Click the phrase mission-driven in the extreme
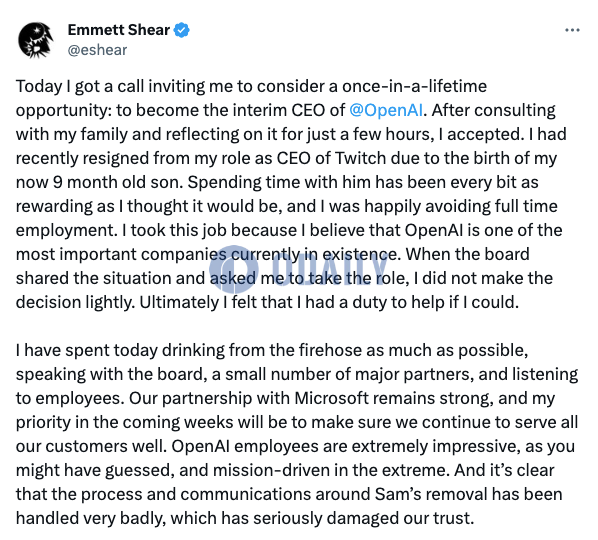The width and height of the screenshot is (598, 540). pos(329,470)
